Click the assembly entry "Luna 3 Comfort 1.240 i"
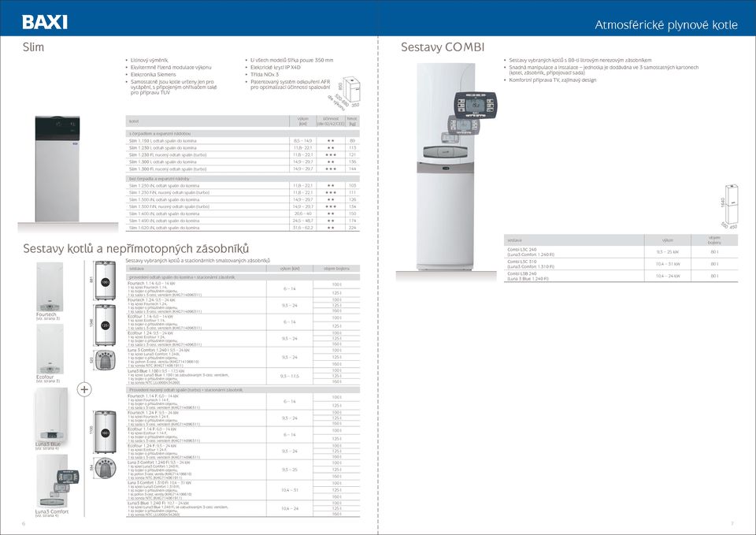The height and width of the screenshot is (535, 756). 196,358
